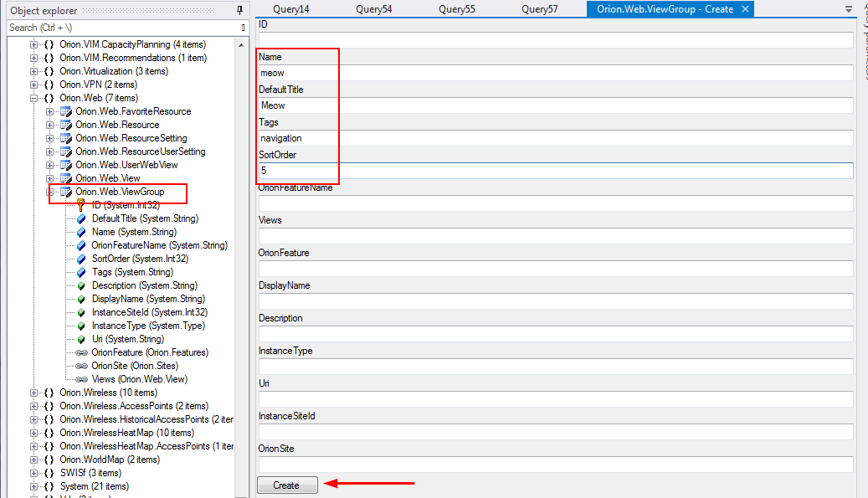Click the DefaultTitle property icon
This screenshot has width=868, height=498.
click(81, 218)
